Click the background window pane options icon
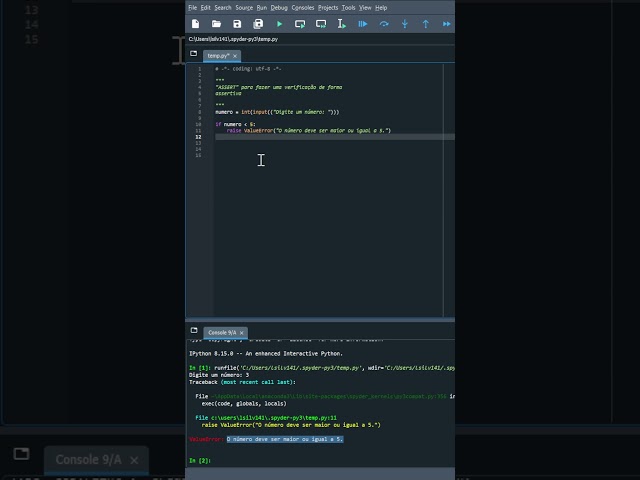Image resolution: width=640 pixels, height=480 pixels. (21, 453)
